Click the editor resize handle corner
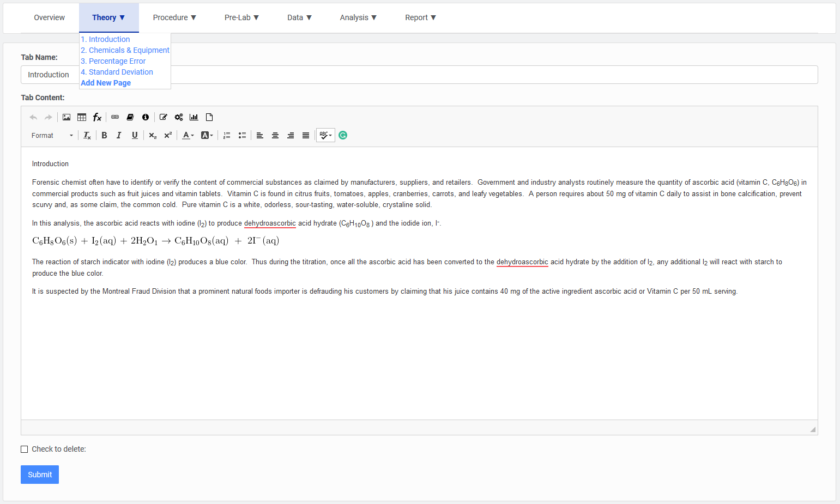 [x=813, y=429]
